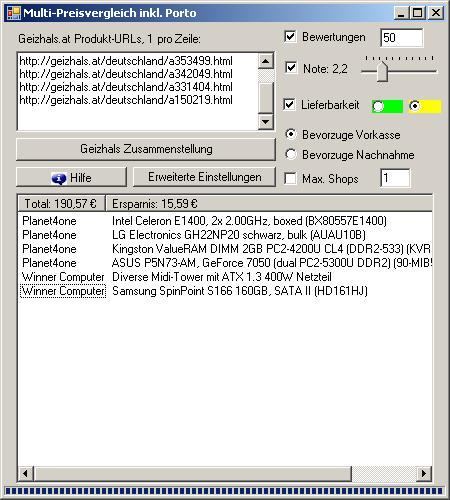Image resolution: width=450 pixels, height=500 pixels.
Task: Select the Intel Celeron E1400 row
Action: pos(225,221)
